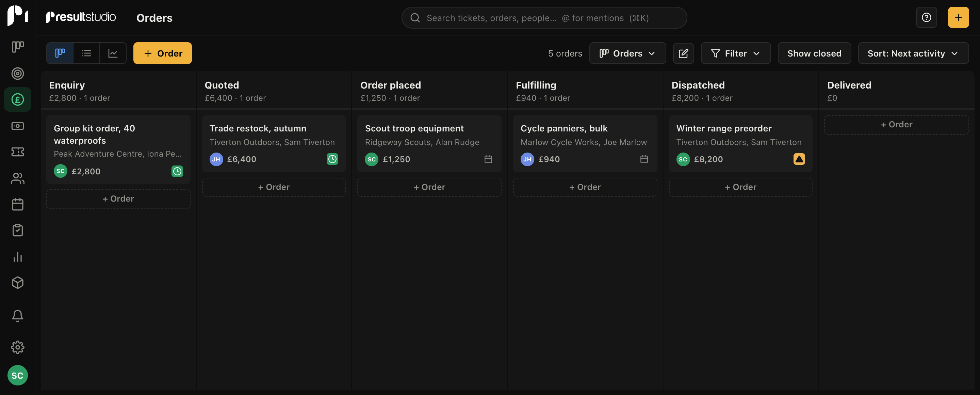Open the calendar sidebar icon
Viewport: 980px width, 395px height.
17,204
